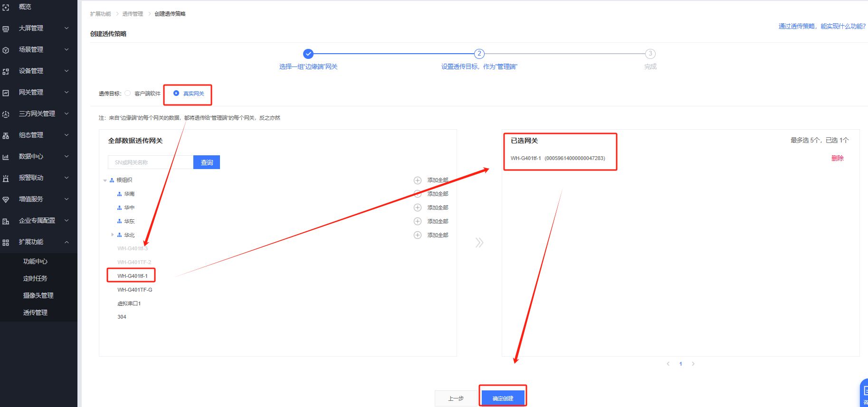Click the organization icon next to 华中
Viewport: 868px width, 407px height.
tap(120, 208)
